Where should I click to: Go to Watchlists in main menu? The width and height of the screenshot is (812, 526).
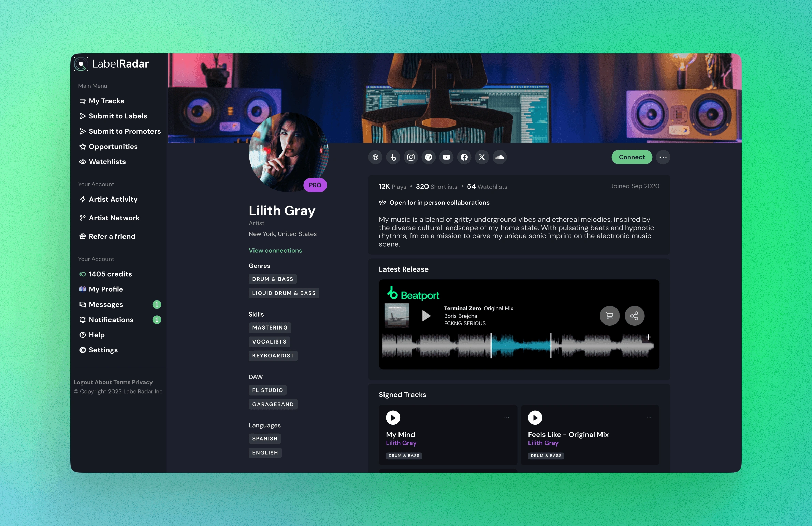107,162
